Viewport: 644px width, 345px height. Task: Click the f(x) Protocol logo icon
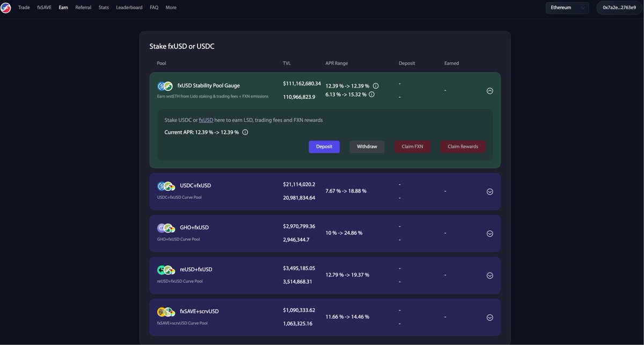pos(6,8)
